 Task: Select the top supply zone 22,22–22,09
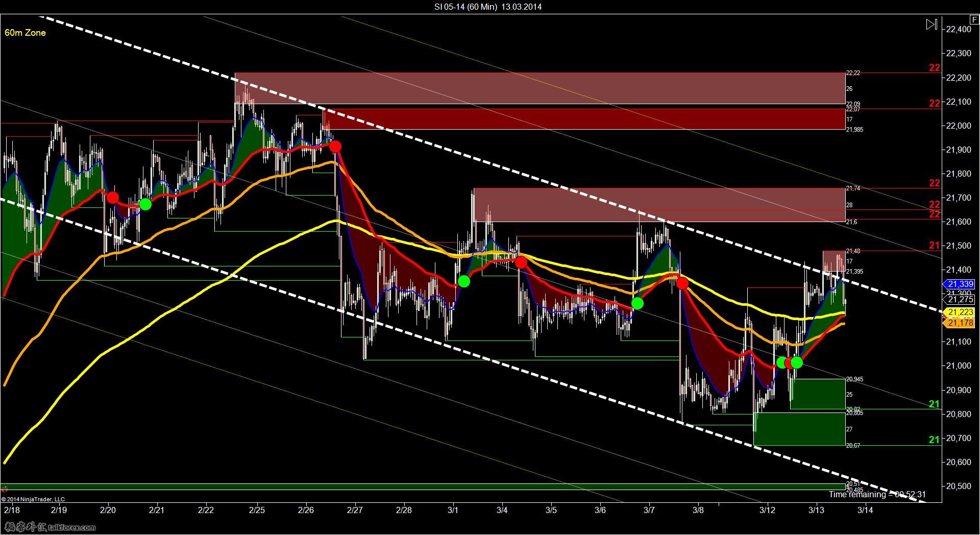tap(540, 88)
